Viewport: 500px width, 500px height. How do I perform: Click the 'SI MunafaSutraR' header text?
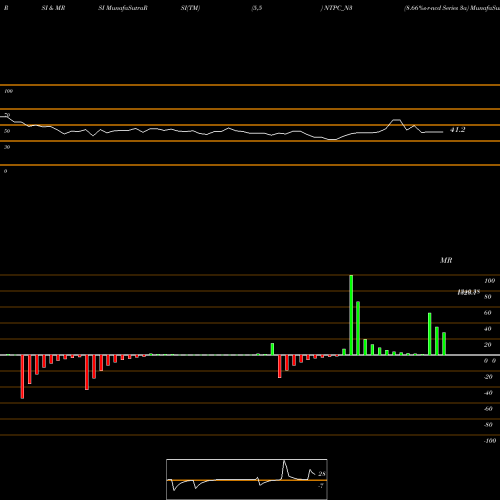[123, 8]
